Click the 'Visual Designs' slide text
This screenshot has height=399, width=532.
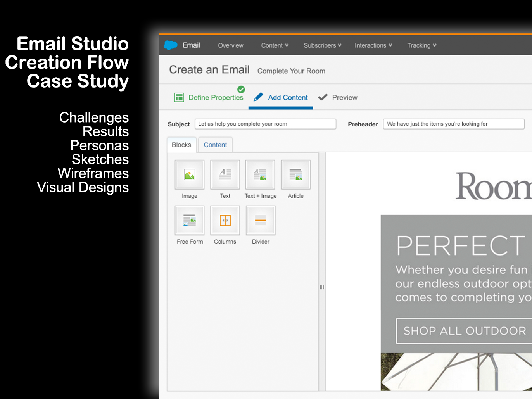click(83, 187)
